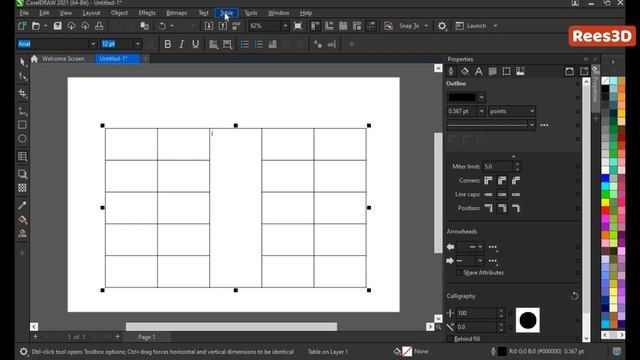This screenshot has height=360, width=640.
Task: Toggle numbered list formatting
Action: [x=258, y=44]
